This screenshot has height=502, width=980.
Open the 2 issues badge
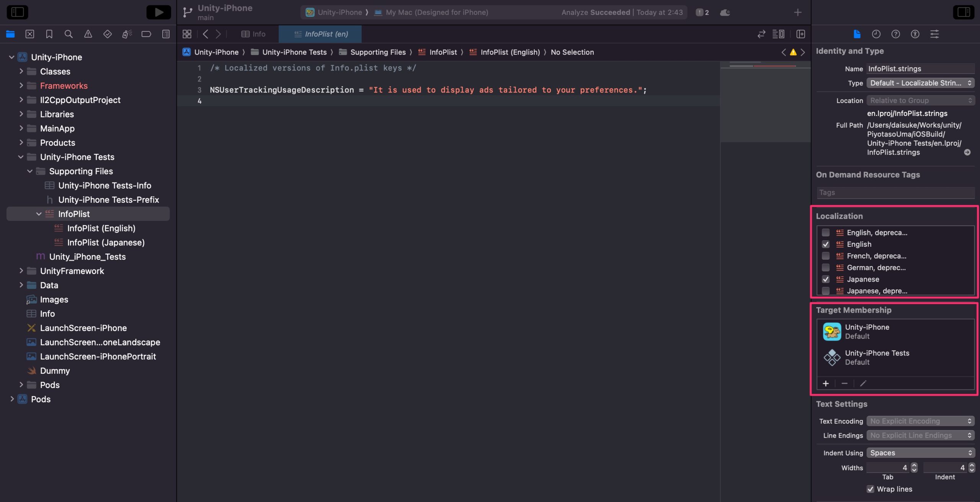[x=702, y=12]
